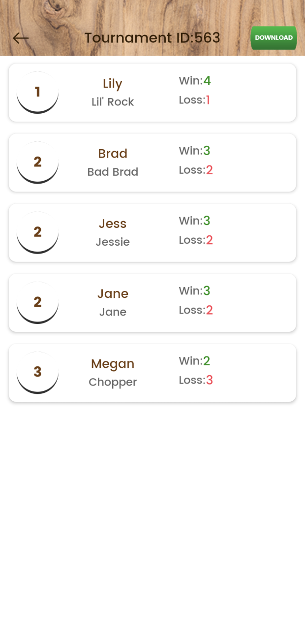This screenshot has height=644, width=305.
Task: Click the Tournament ID:563 title
Action: point(152,38)
